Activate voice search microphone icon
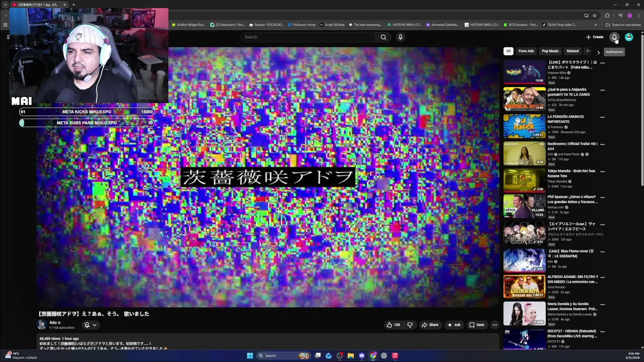The image size is (644, 362). pos(400,37)
